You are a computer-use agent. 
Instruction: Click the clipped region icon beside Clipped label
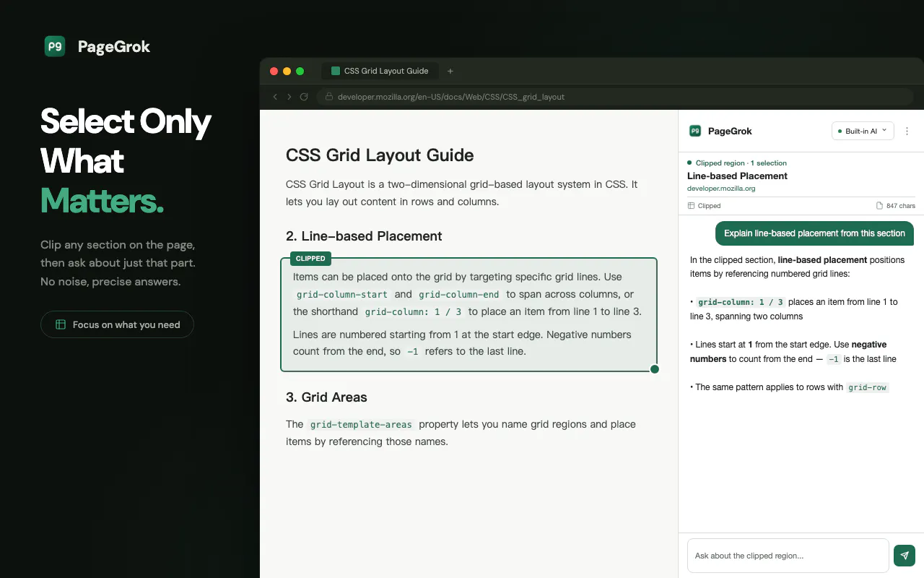coord(691,206)
